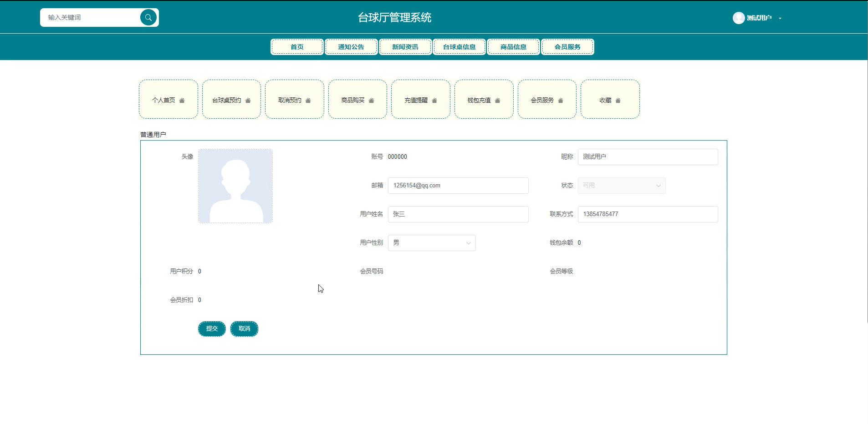Click home icon next to 充值提醒

click(434, 101)
